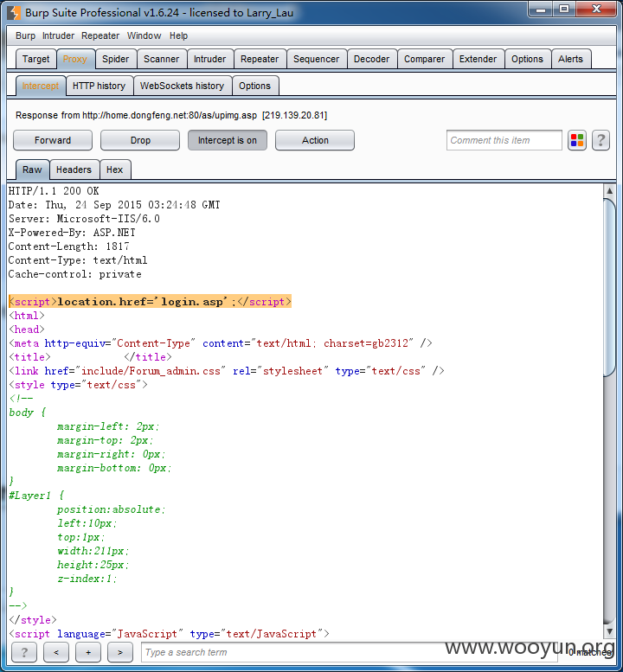The height and width of the screenshot is (672, 623).
Task: Drop the intercepted response
Action: click(140, 140)
